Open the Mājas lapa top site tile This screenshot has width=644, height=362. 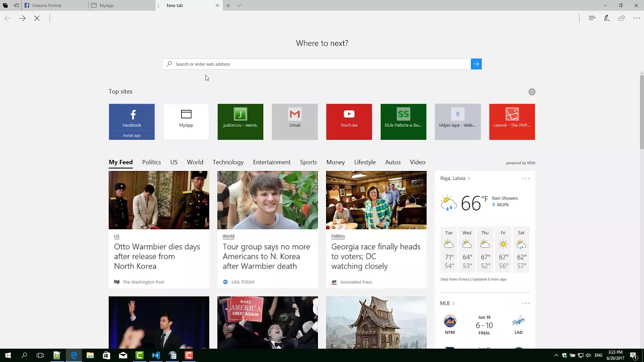click(458, 122)
